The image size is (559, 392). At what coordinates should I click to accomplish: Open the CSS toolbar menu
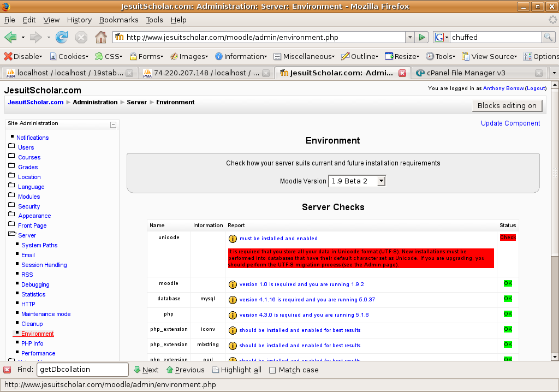click(109, 56)
